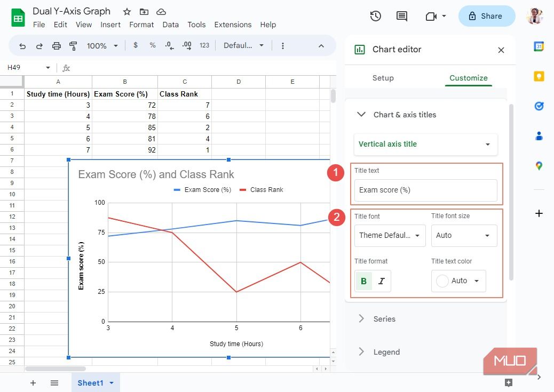Apply percent format from the toolbar
This screenshot has height=392, width=554.
coord(153,46)
